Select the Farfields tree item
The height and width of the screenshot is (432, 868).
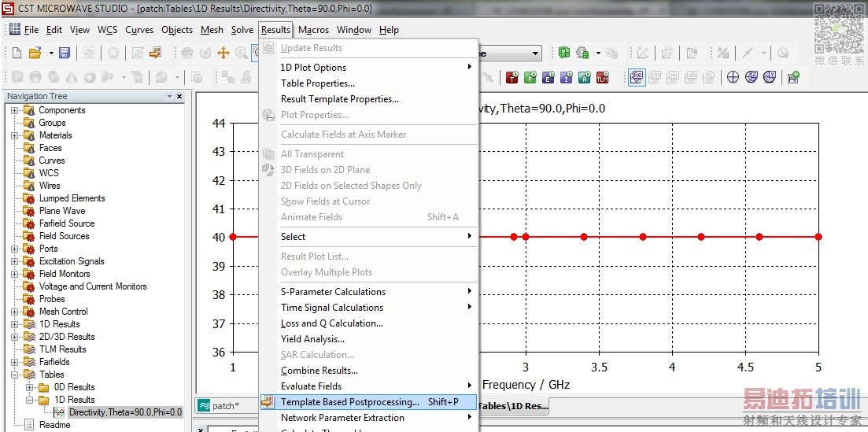click(x=54, y=362)
